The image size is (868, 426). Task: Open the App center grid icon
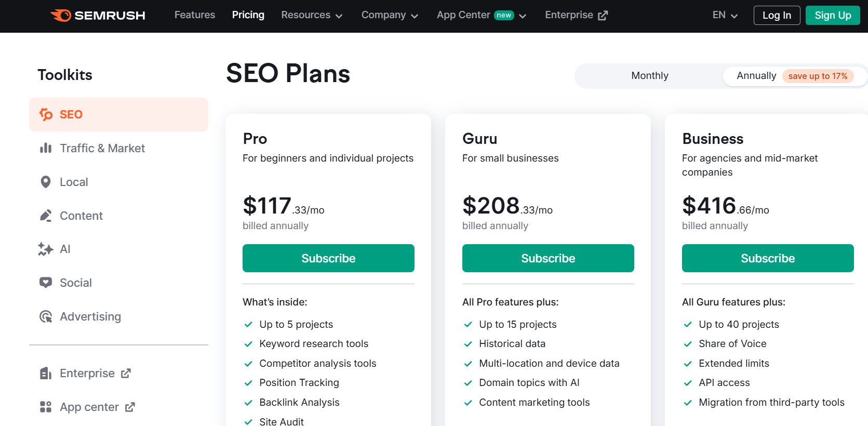(46, 407)
